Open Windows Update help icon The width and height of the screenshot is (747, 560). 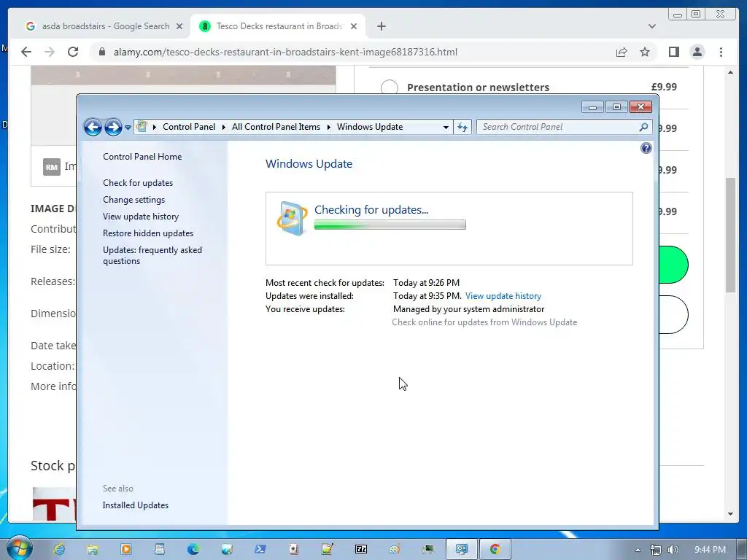[x=646, y=148]
